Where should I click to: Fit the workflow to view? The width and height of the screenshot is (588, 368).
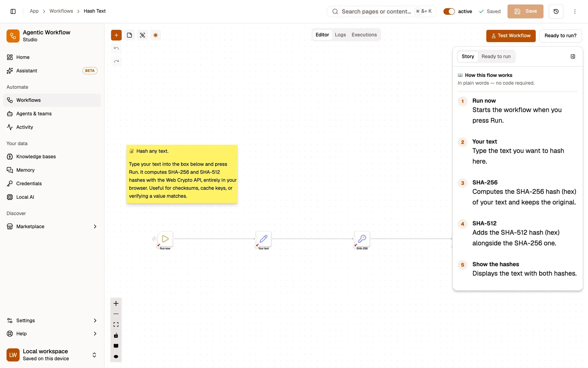pyautogui.click(x=116, y=324)
